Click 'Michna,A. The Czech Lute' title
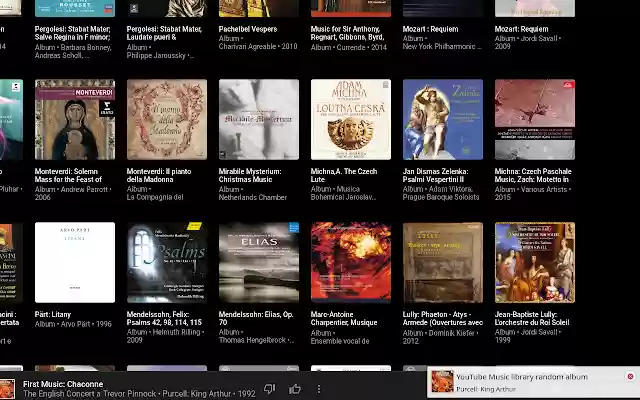The height and width of the screenshot is (400, 640). pyautogui.click(x=344, y=175)
